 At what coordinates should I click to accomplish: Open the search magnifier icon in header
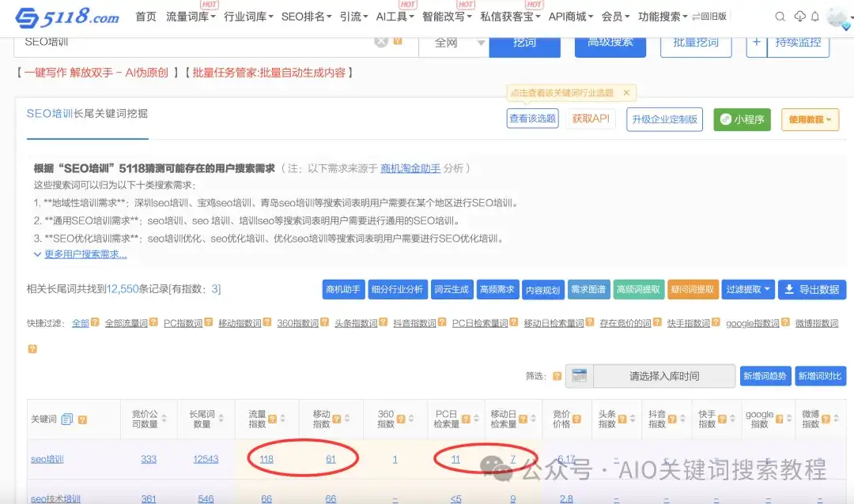coord(780,17)
